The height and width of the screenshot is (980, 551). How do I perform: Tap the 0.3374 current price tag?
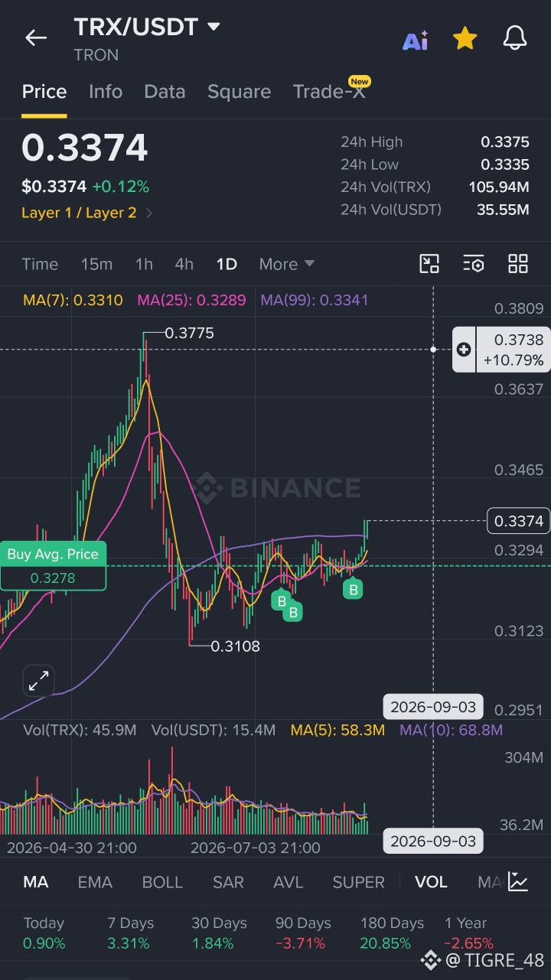(519, 521)
